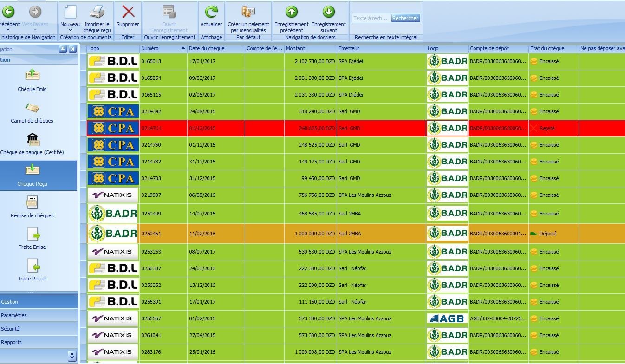
Task: Sort by the Compte de dépôt column
Action: pyautogui.click(x=498, y=48)
